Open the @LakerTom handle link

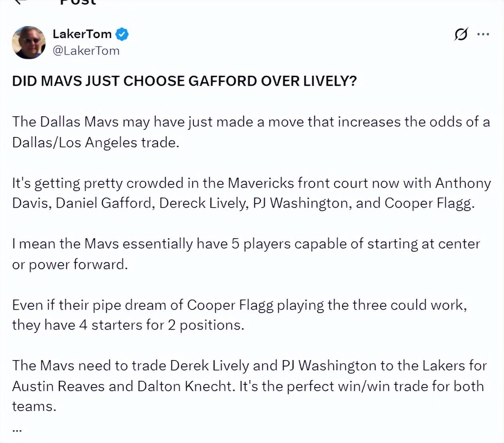(x=86, y=51)
